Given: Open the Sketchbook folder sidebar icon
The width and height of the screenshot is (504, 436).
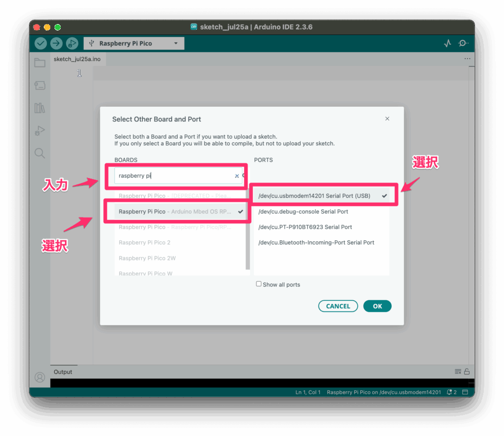Looking at the screenshot, I should point(40,62).
